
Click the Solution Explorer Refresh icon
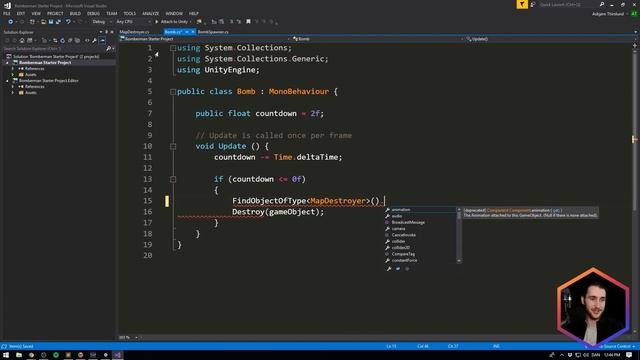62,40
